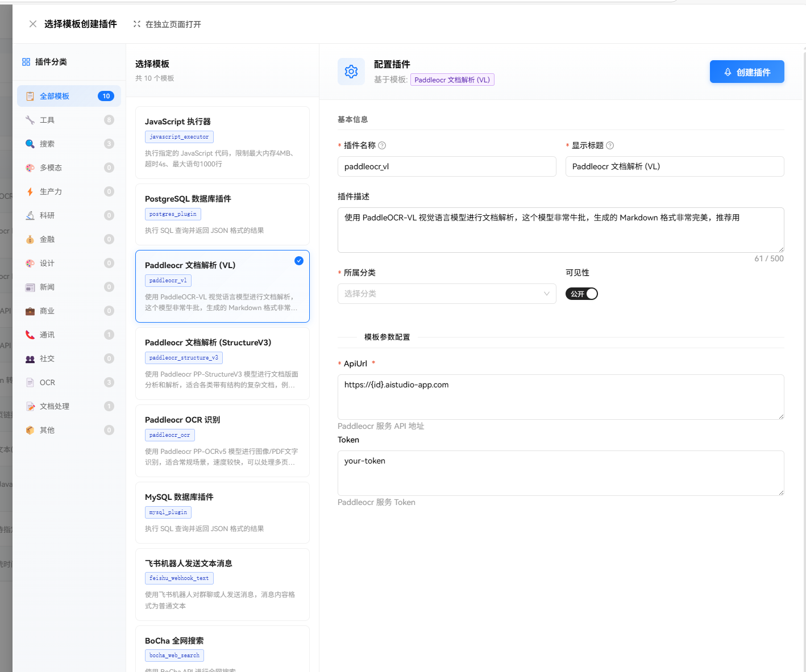
Task: Click the 商业 briefcase icon
Action: click(30, 311)
